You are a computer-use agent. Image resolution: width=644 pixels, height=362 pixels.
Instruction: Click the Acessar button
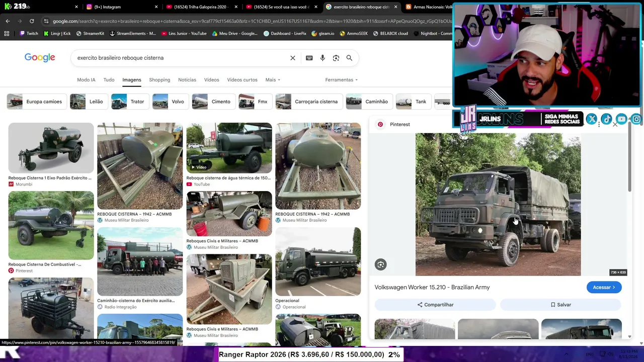pos(604,287)
